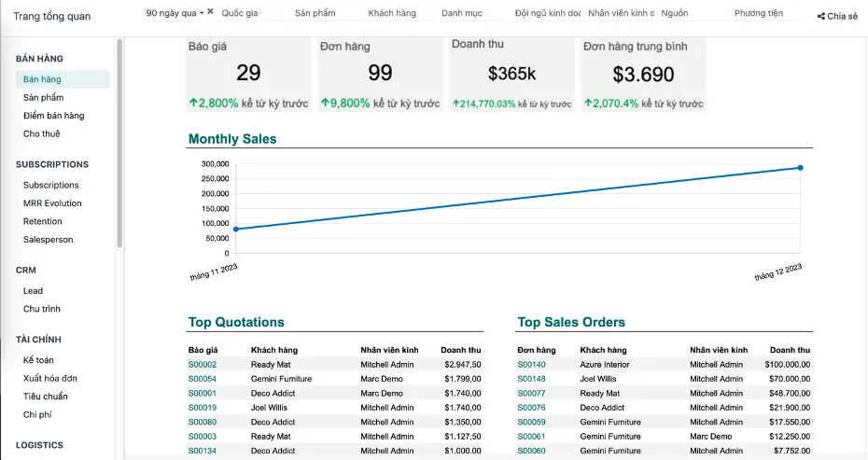This screenshot has width=868, height=460.
Task: Select Xuất hóa đơn under Tài chính
Action: coord(50,378)
